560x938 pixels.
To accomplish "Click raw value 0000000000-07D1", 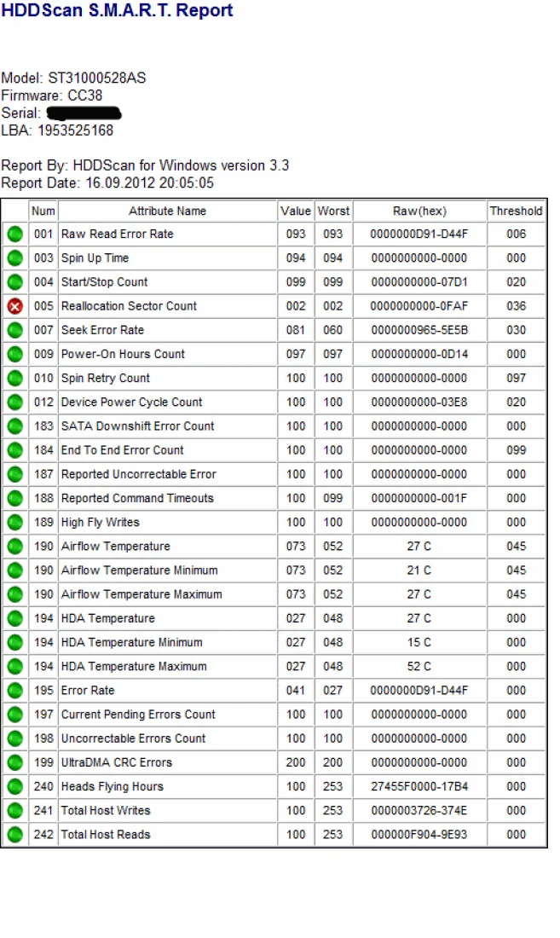I will pyautogui.click(x=419, y=281).
